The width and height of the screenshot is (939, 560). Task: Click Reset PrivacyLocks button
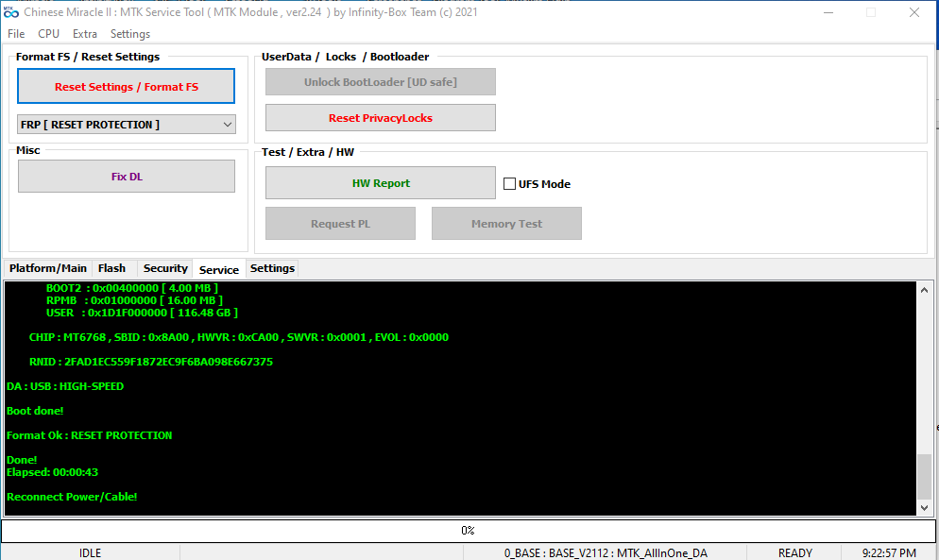pyautogui.click(x=381, y=118)
